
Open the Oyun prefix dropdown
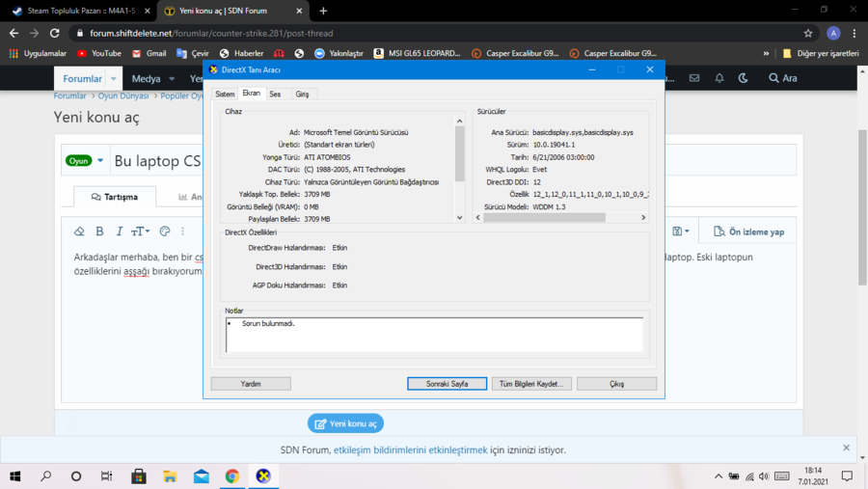(85, 161)
